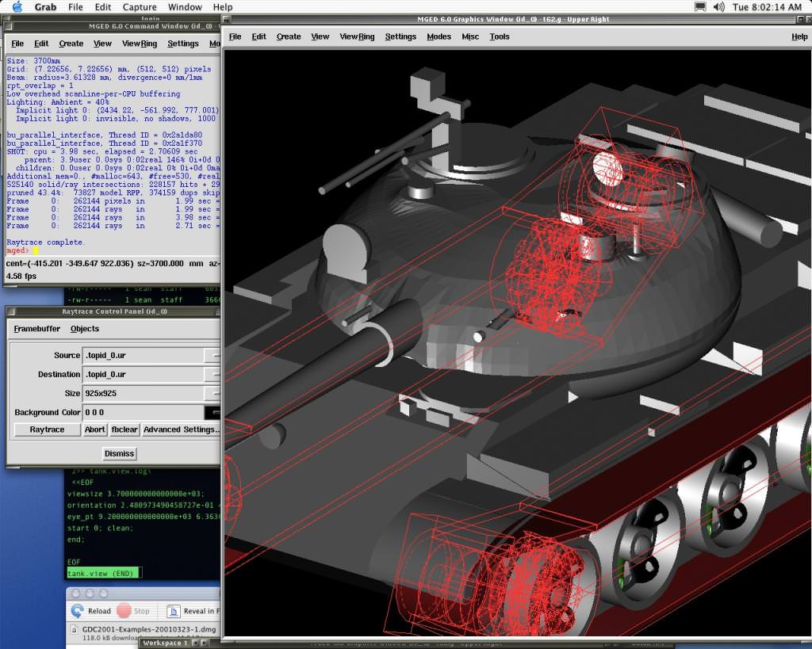The height and width of the screenshot is (649, 812).
Task: Click the Apple menu icon
Action: click(17, 7)
